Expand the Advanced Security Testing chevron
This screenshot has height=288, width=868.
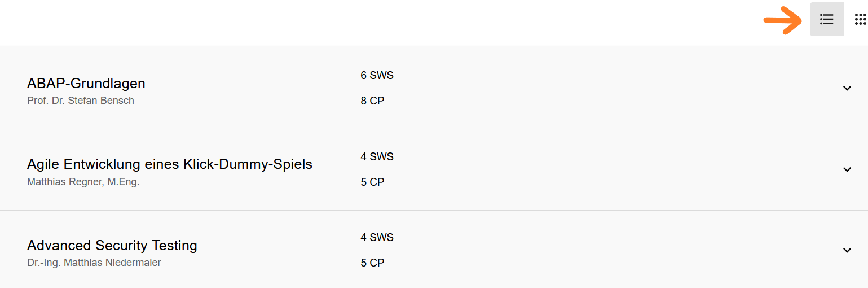tap(847, 250)
